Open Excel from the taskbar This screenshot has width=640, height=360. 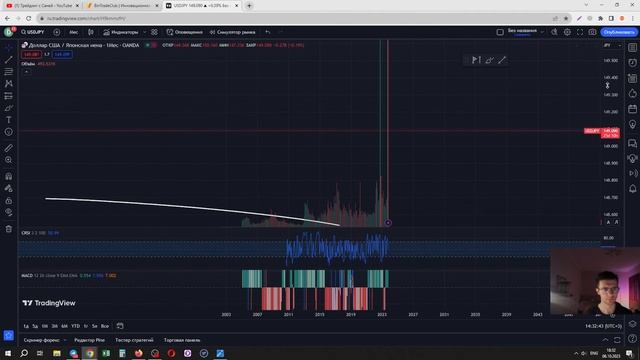[106, 353]
